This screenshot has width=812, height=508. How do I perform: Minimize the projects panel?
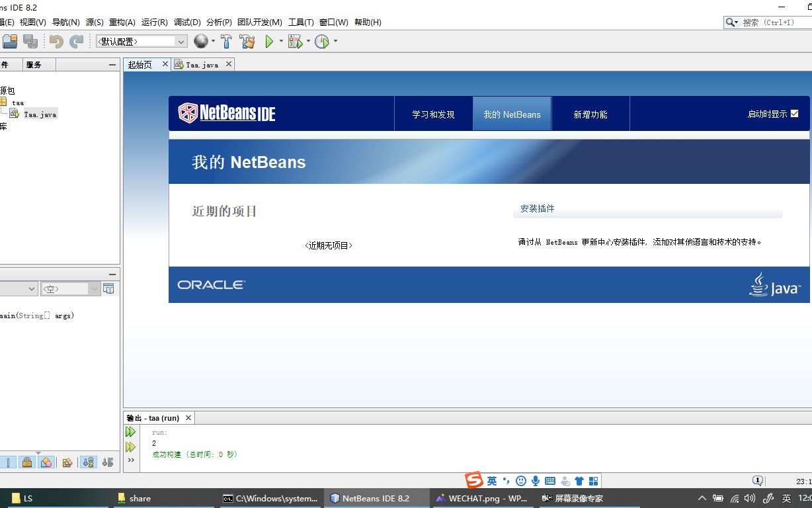tap(112, 64)
